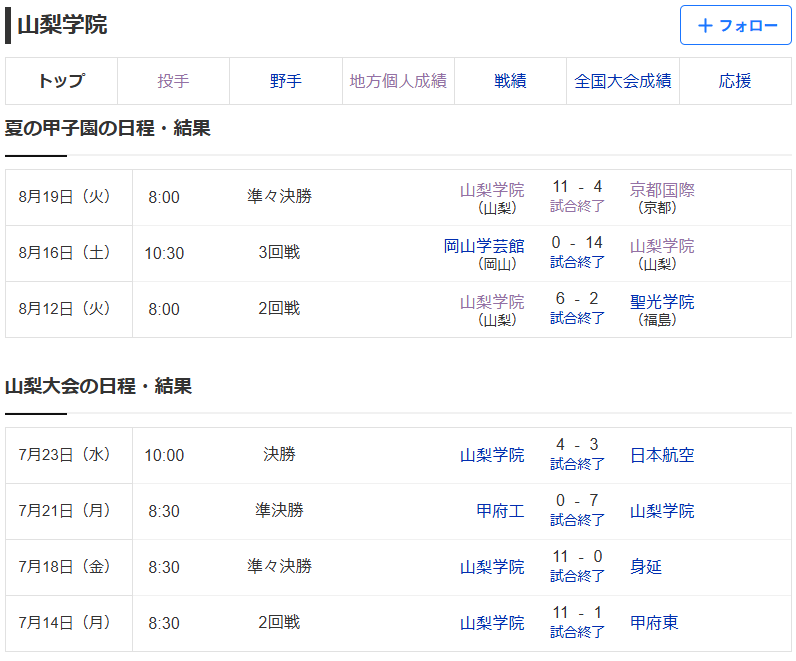This screenshot has width=796, height=661.
Task: Click the フォロー follow button
Action: (736, 25)
